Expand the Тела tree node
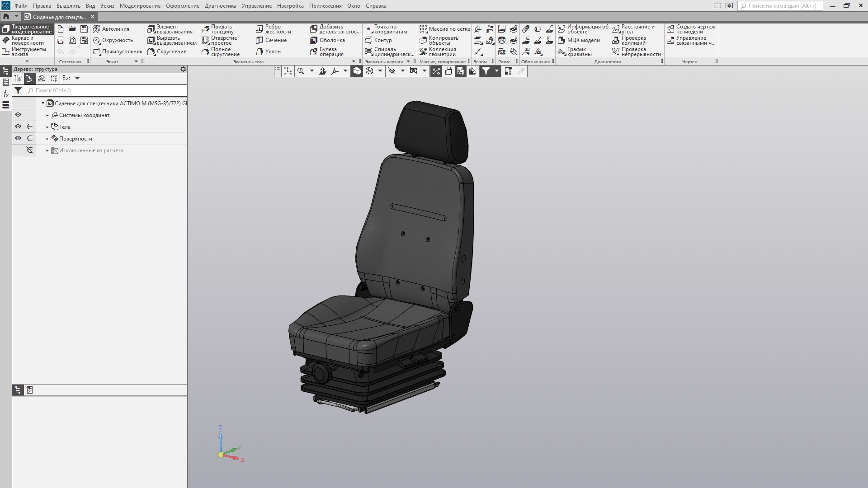Image resolution: width=868 pixels, height=488 pixels. (47, 127)
